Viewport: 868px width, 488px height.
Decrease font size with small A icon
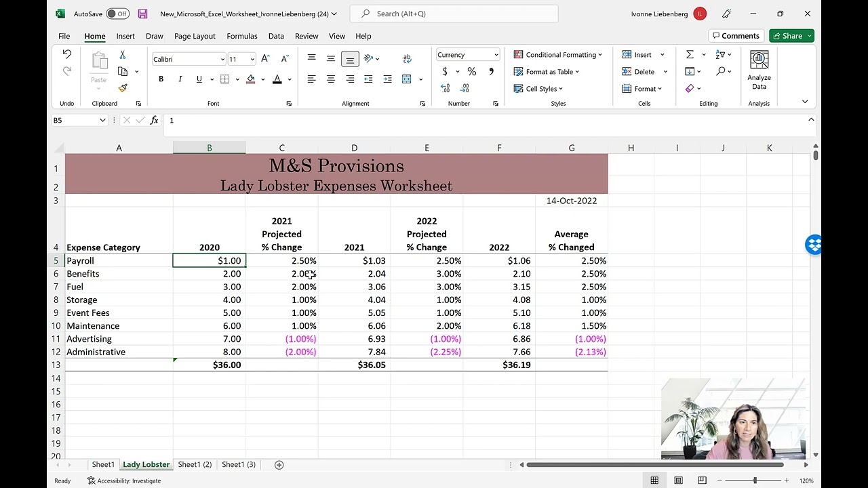coord(284,59)
